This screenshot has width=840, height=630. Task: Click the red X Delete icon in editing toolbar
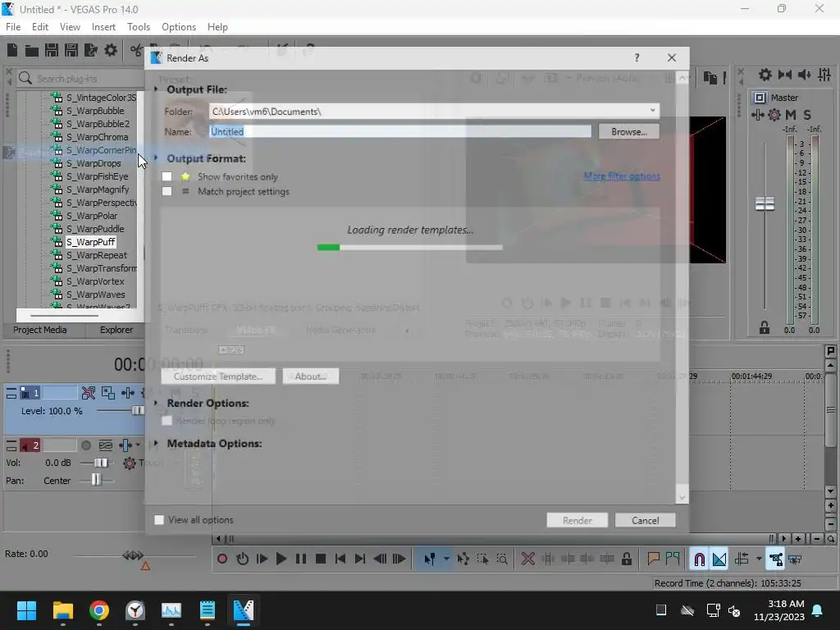(x=528, y=559)
